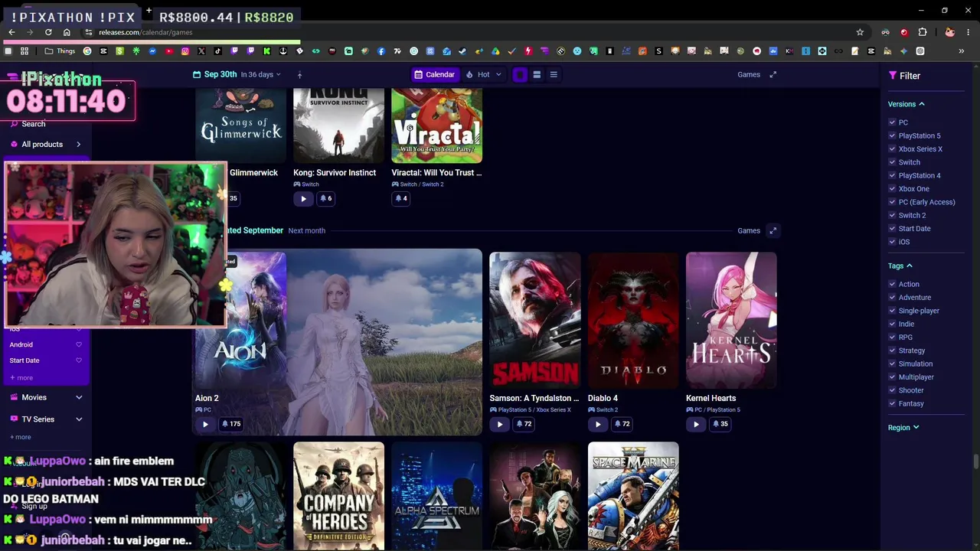
Task: Toggle the Xbox Series X checkbox
Action: (x=892, y=149)
